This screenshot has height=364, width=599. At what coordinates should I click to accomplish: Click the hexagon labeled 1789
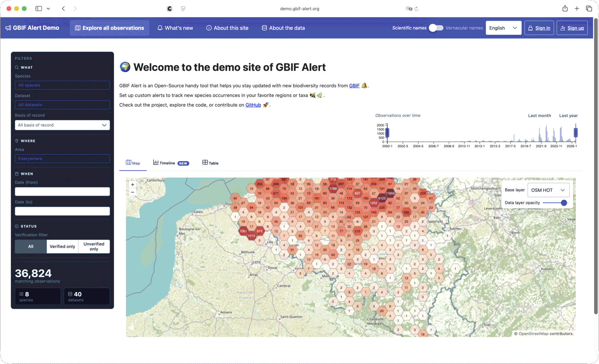[x=333, y=189]
